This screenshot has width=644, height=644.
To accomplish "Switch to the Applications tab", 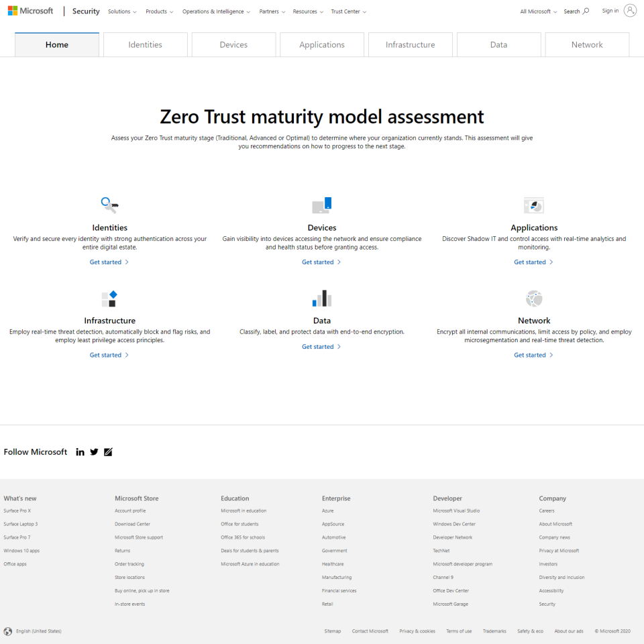I will (322, 45).
